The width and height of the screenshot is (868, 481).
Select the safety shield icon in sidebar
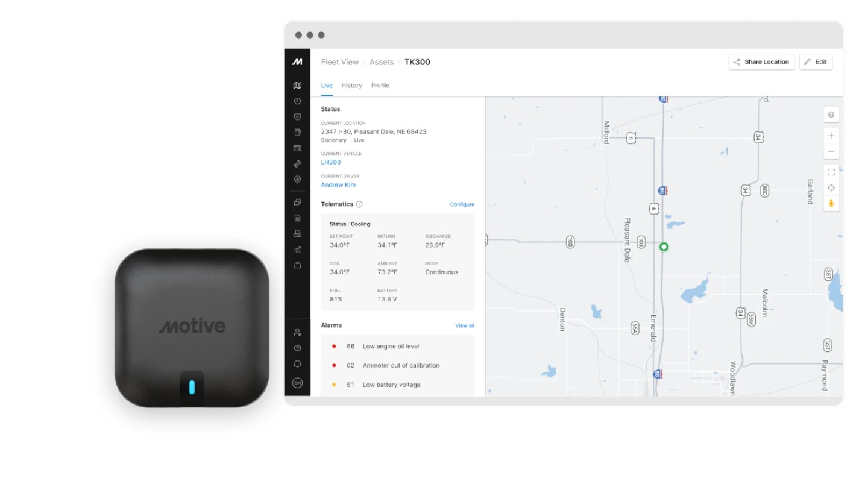[297, 116]
